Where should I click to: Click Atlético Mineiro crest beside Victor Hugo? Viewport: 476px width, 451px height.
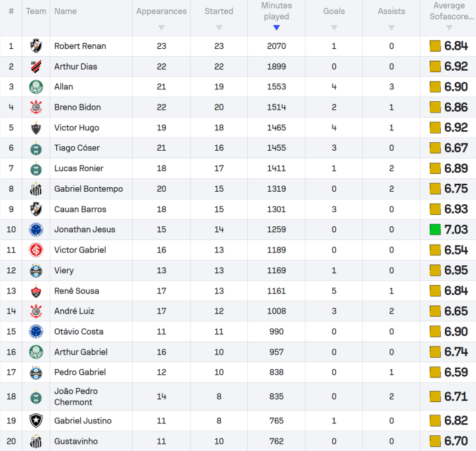click(x=36, y=128)
